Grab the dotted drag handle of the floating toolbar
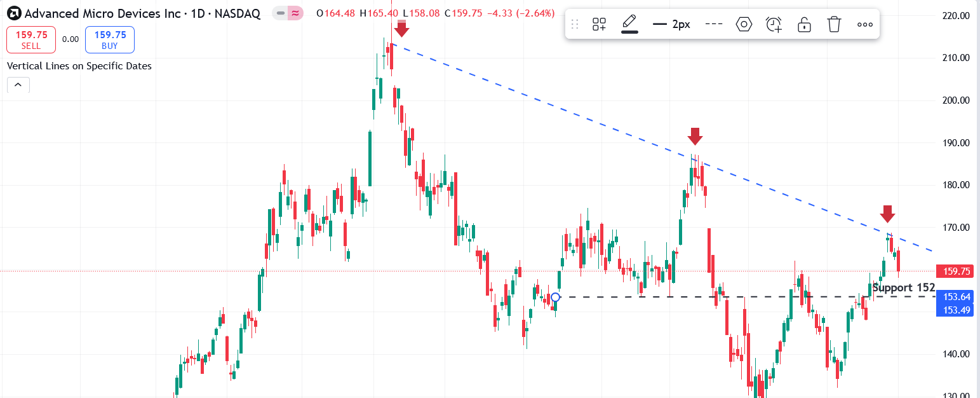 [x=575, y=24]
